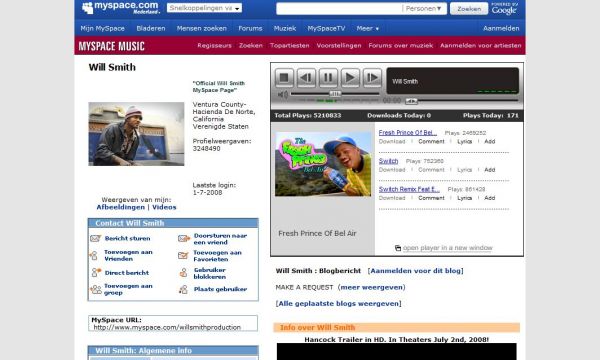Open the Snelkoppelingen dropdown

(204, 8)
